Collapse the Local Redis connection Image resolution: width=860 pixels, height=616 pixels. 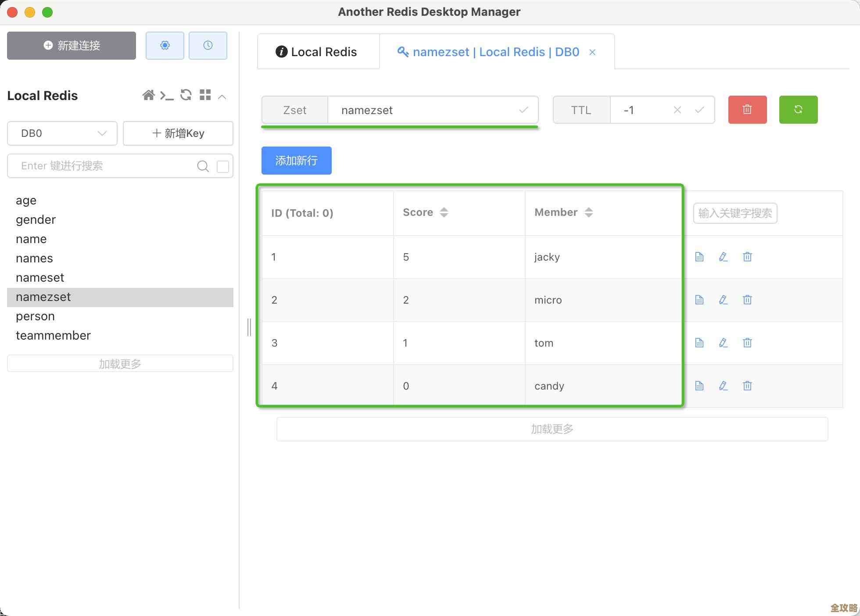pos(222,96)
